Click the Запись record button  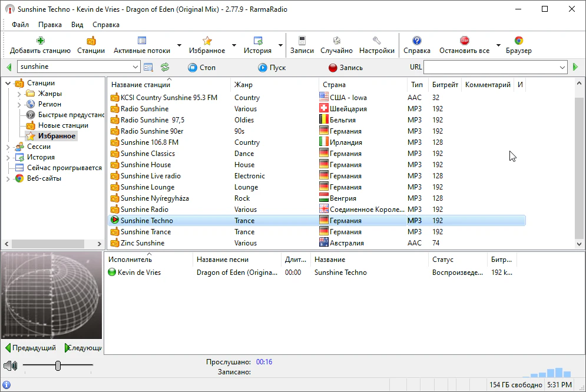point(346,68)
